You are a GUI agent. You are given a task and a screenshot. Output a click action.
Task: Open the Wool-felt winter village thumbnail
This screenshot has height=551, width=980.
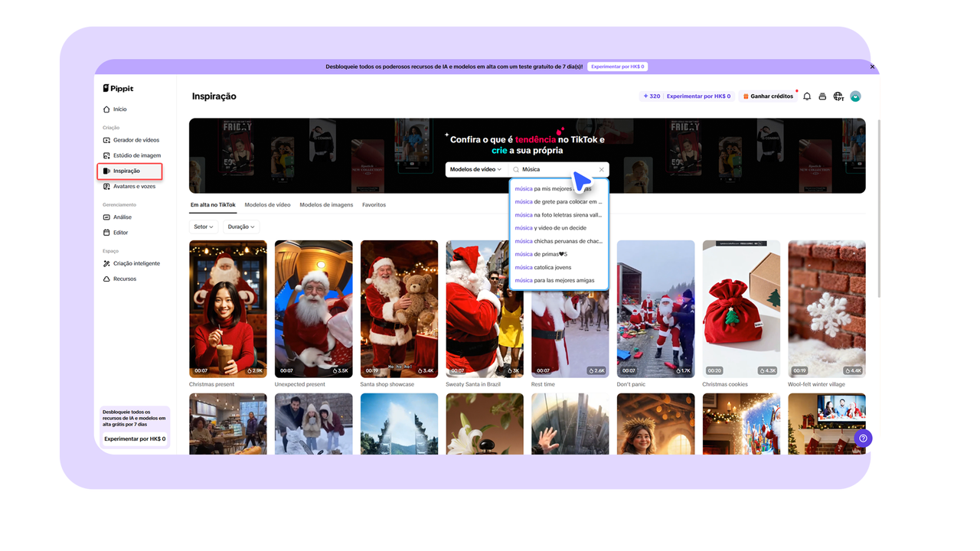tap(827, 309)
